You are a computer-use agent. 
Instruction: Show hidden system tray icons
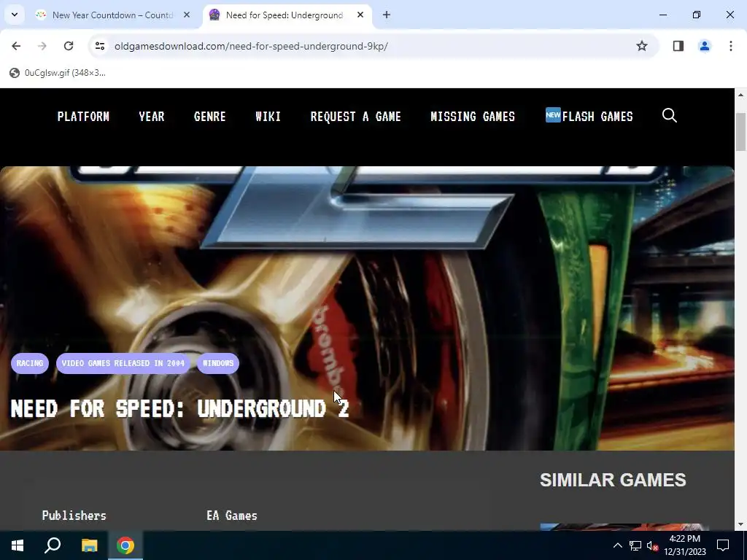pyautogui.click(x=617, y=545)
